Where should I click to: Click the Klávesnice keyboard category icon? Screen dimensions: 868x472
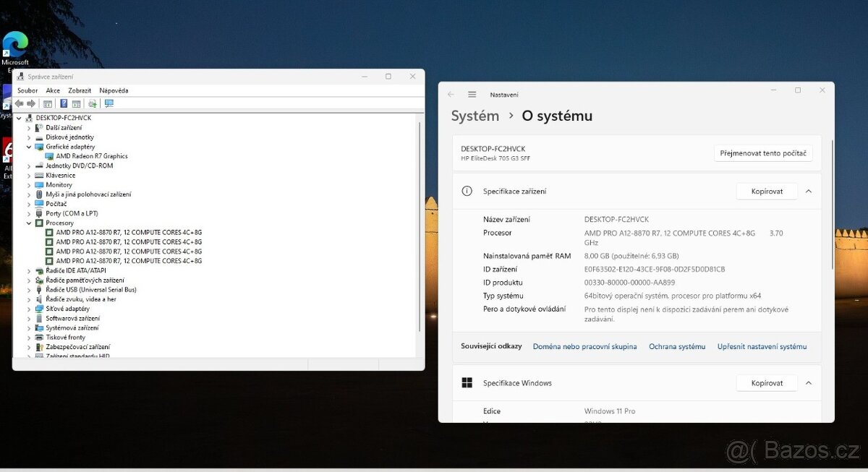(39, 175)
